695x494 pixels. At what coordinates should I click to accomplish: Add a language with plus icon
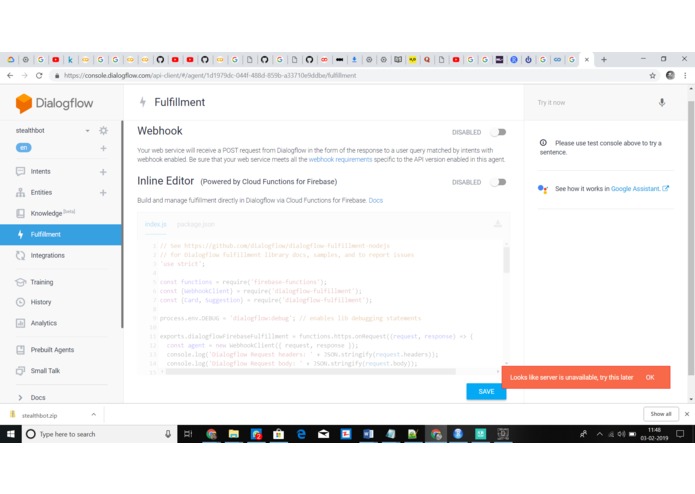click(103, 148)
